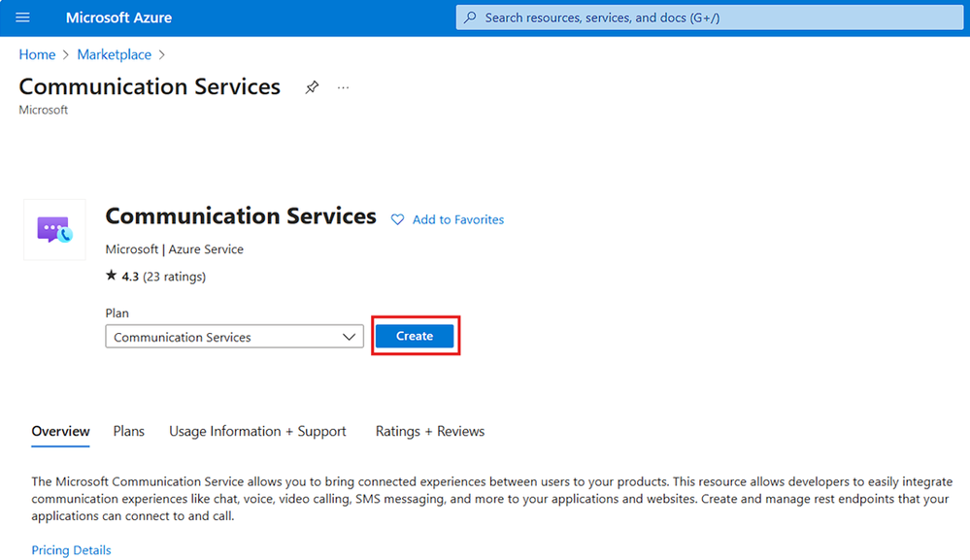Image resolution: width=970 pixels, height=560 pixels.
Task: Open the Plan dropdown Communication Services
Action: pos(234,337)
